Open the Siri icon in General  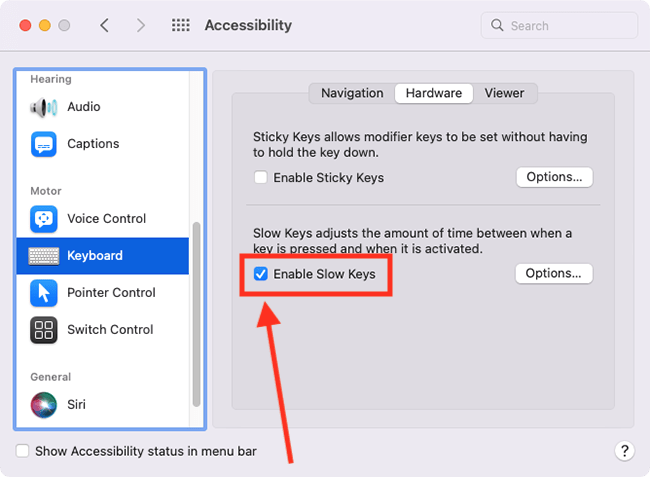click(x=44, y=405)
